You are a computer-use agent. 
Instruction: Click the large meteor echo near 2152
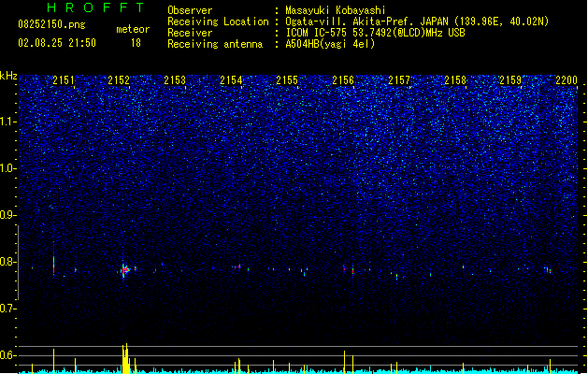pos(125,269)
